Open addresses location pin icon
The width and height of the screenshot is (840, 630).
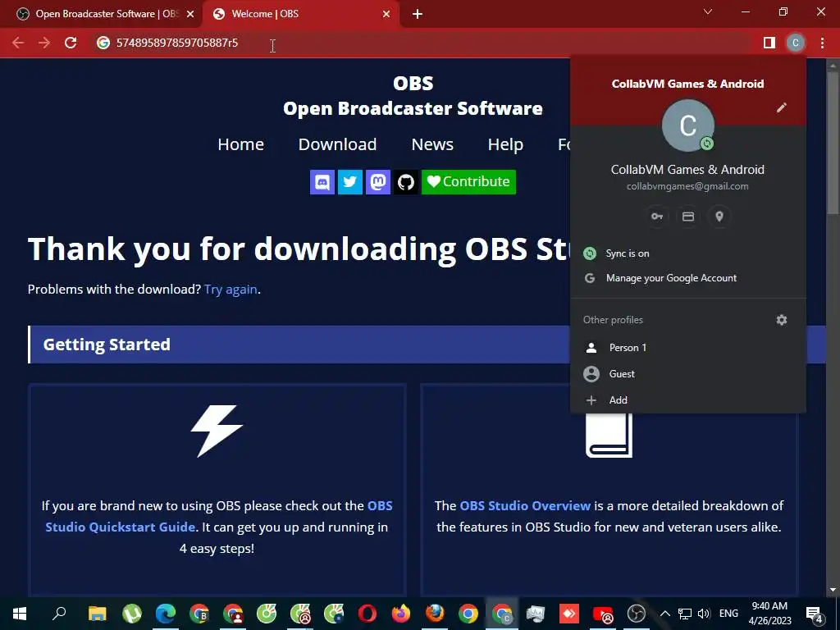719,217
